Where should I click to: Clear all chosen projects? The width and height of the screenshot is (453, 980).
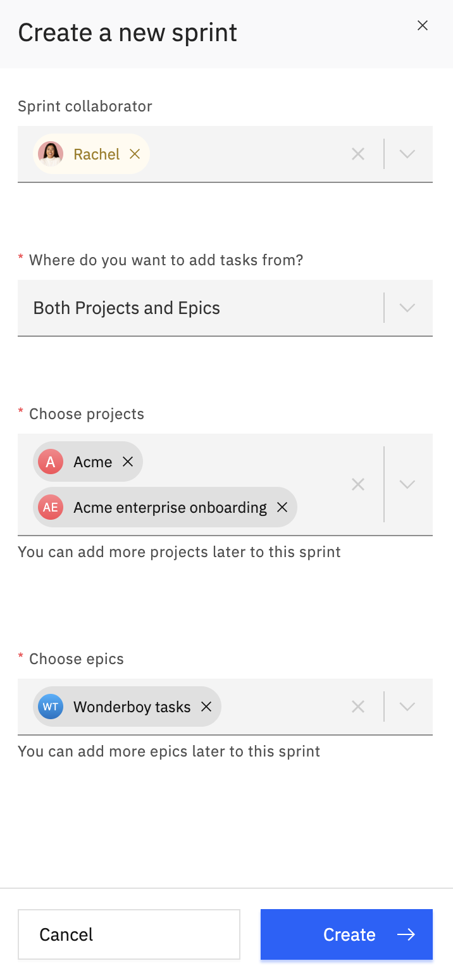point(358,484)
